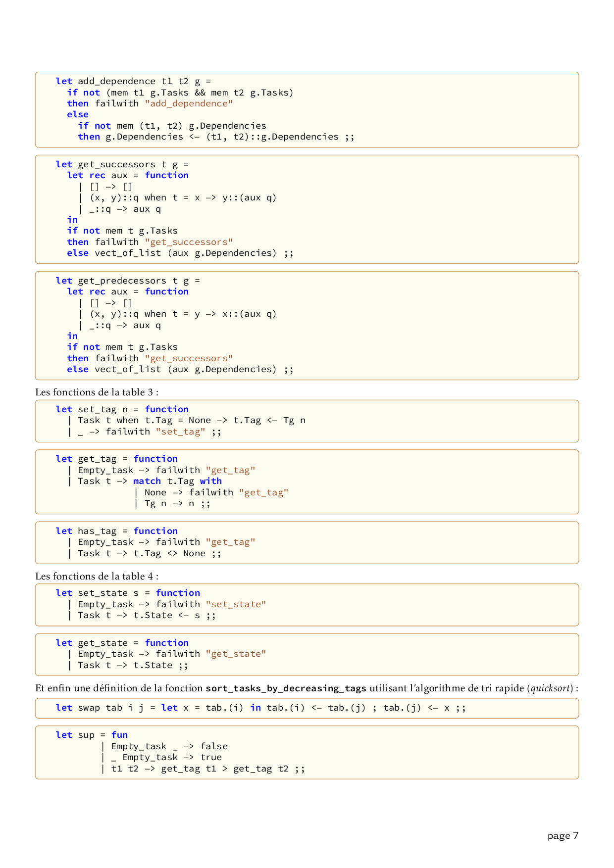Click the standalone else keyword in add_dependence

[78, 114]
